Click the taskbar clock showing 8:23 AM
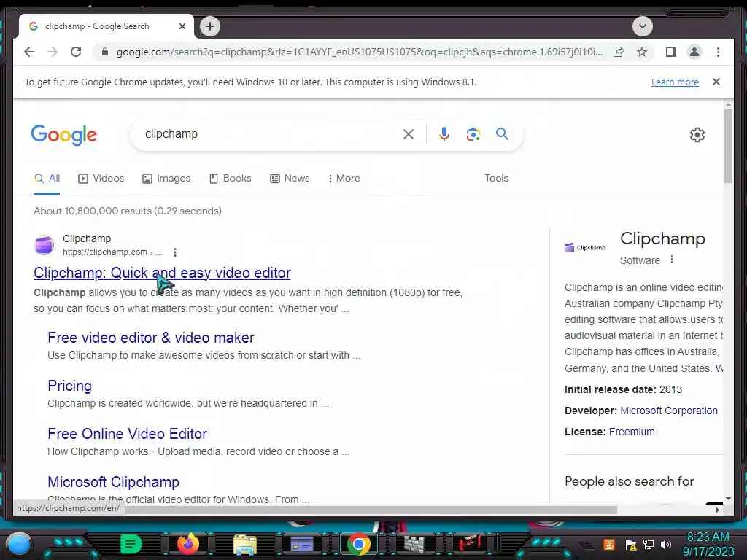Viewport: 747px width, 560px height. (x=708, y=544)
